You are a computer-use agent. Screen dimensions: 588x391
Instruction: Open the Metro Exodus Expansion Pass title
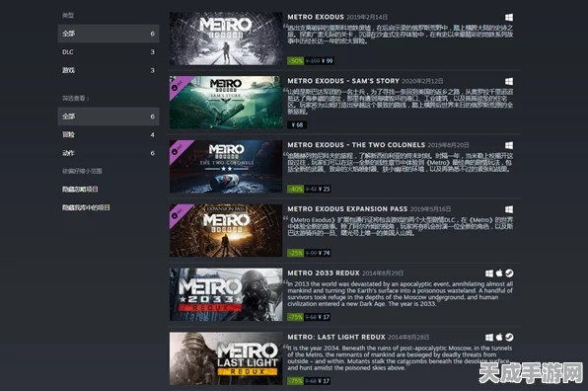(347, 209)
